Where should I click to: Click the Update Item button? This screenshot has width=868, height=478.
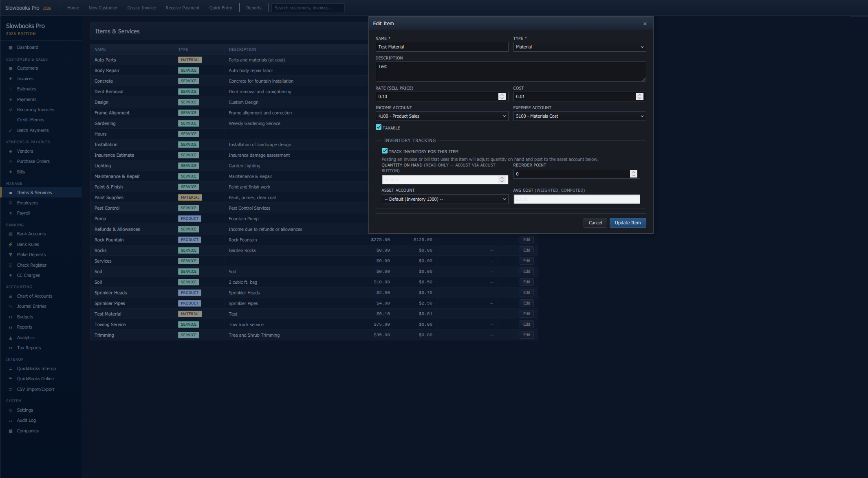[628, 223]
